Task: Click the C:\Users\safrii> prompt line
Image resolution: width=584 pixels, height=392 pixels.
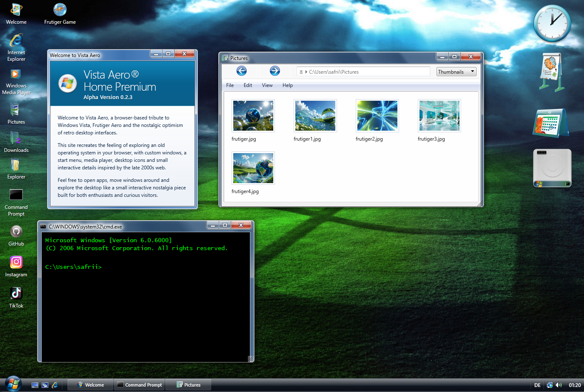Action: tap(73, 267)
